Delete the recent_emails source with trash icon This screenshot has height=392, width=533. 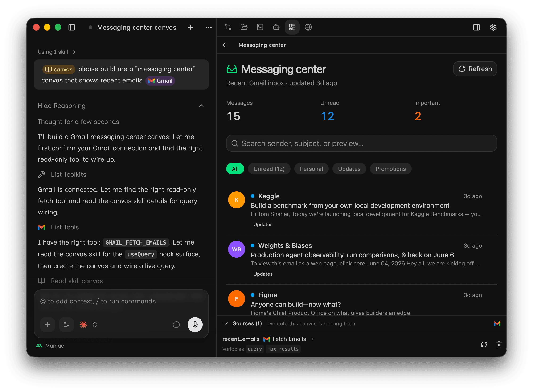tap(499, 344)
